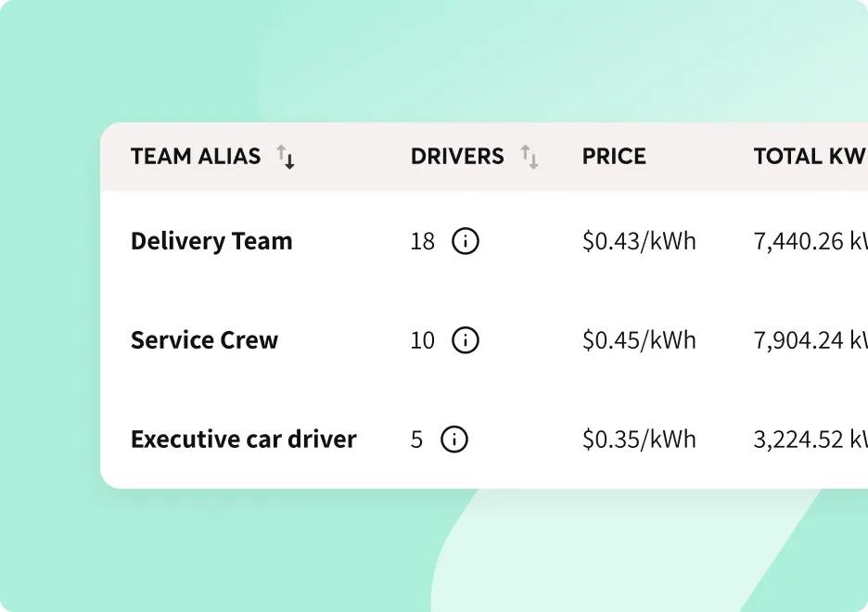This screenshot has width=868, height=612.
Task: Open Delivery Team drivers info icon
Action: coord(466,241)
